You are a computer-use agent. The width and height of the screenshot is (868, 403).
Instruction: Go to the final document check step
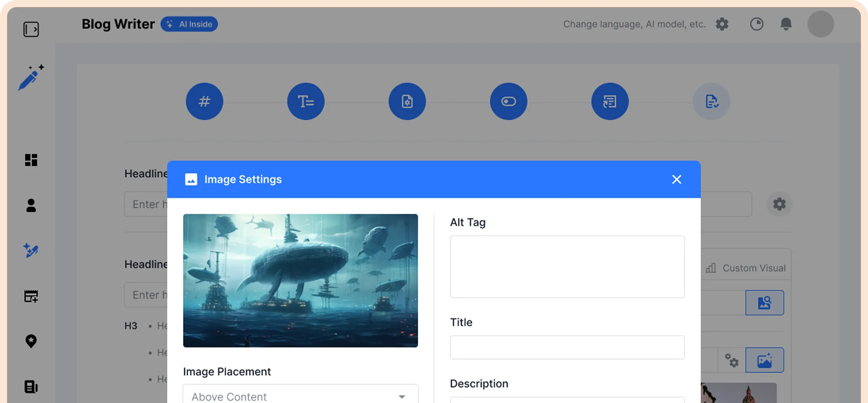pos(711,102)
